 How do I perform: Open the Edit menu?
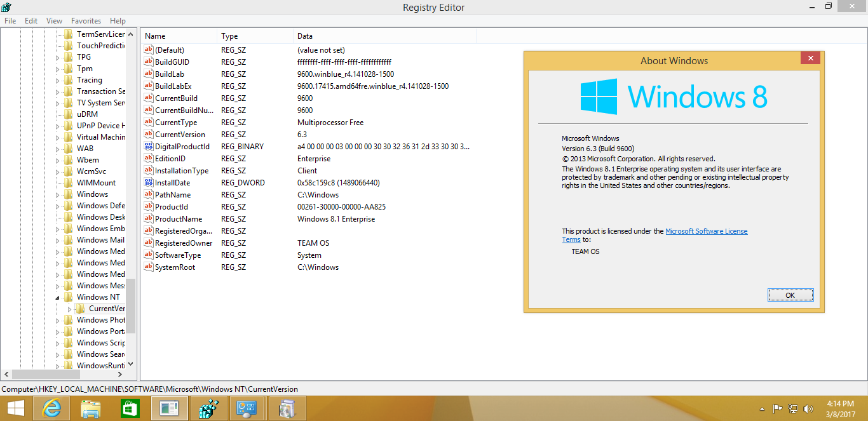tap(31, 21)
